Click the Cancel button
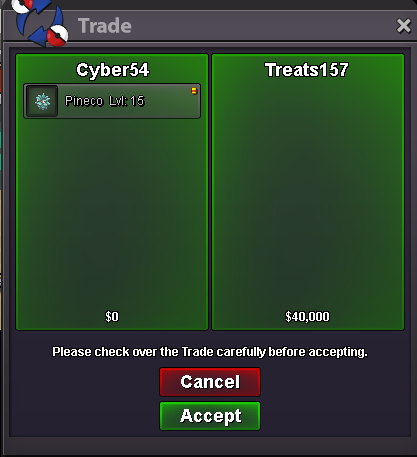The height and width of the screenshot is (457, 417). [210, 382]
